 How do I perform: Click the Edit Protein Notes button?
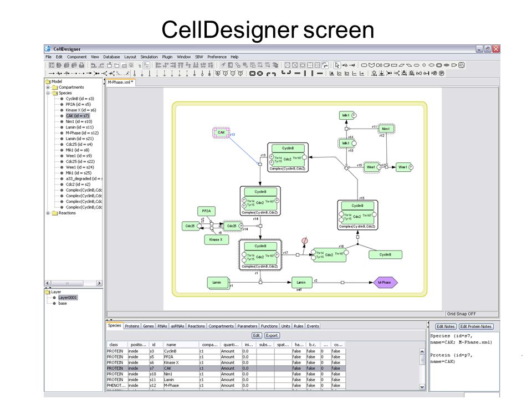pyautogui.click(x=475, y=326)
